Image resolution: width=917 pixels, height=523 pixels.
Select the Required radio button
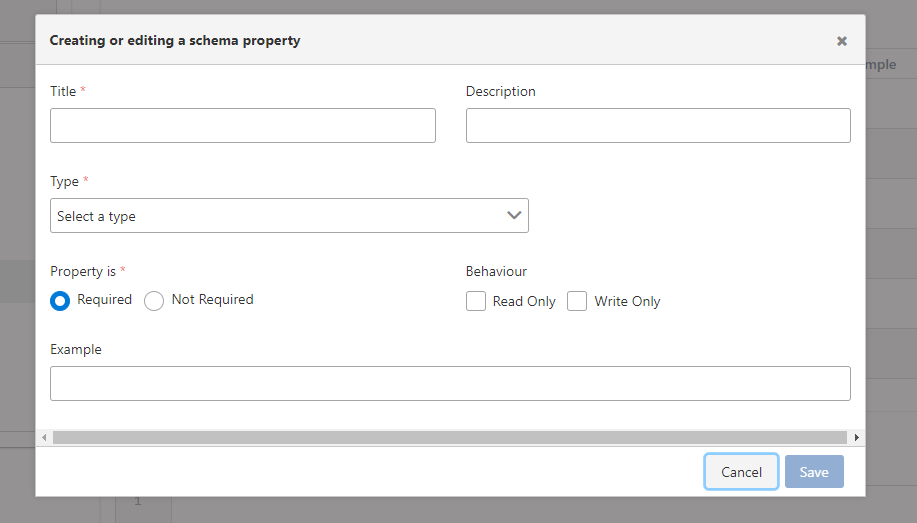[60, 301]
